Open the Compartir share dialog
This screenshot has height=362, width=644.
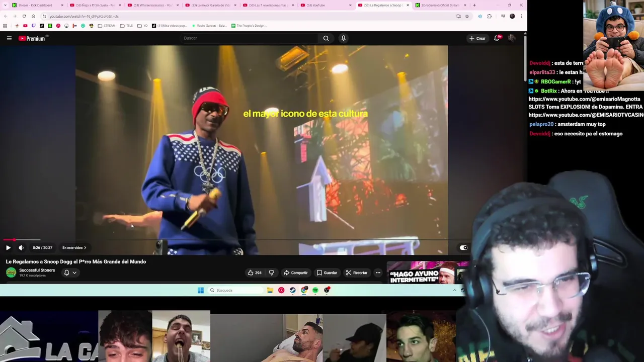pos(295,273)
